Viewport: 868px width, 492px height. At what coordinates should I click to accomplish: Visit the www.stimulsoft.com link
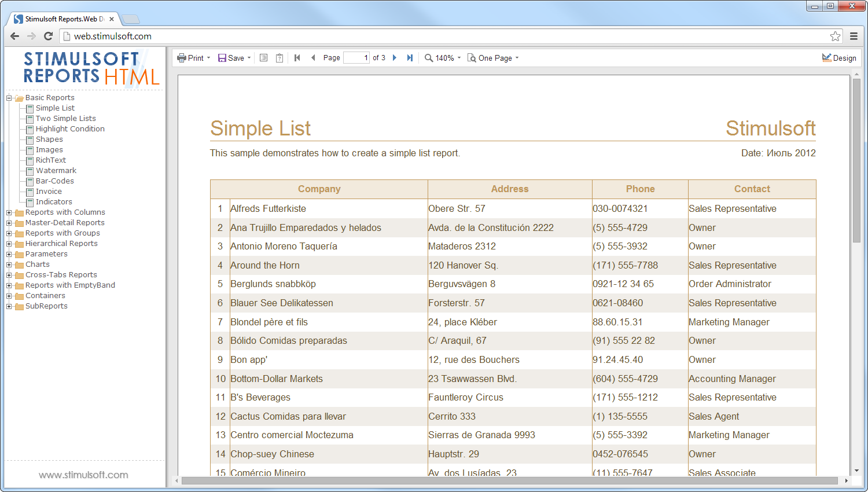84,475
